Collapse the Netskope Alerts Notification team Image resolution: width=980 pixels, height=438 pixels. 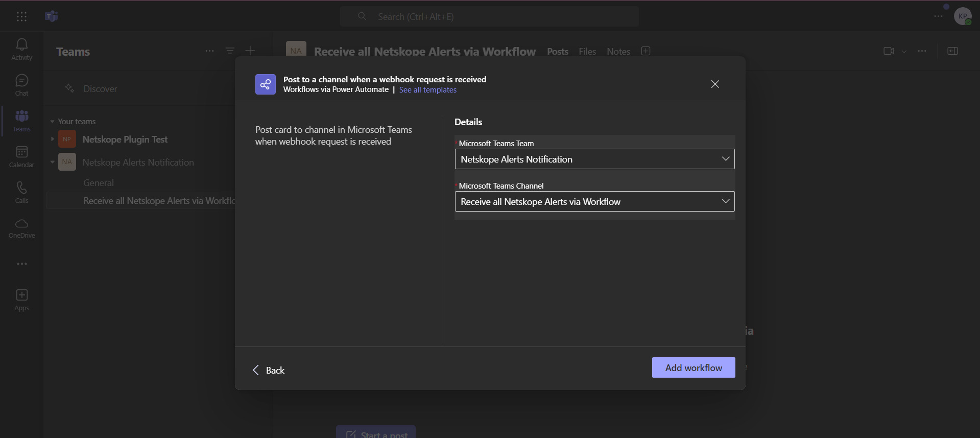[x=52, y=162]
